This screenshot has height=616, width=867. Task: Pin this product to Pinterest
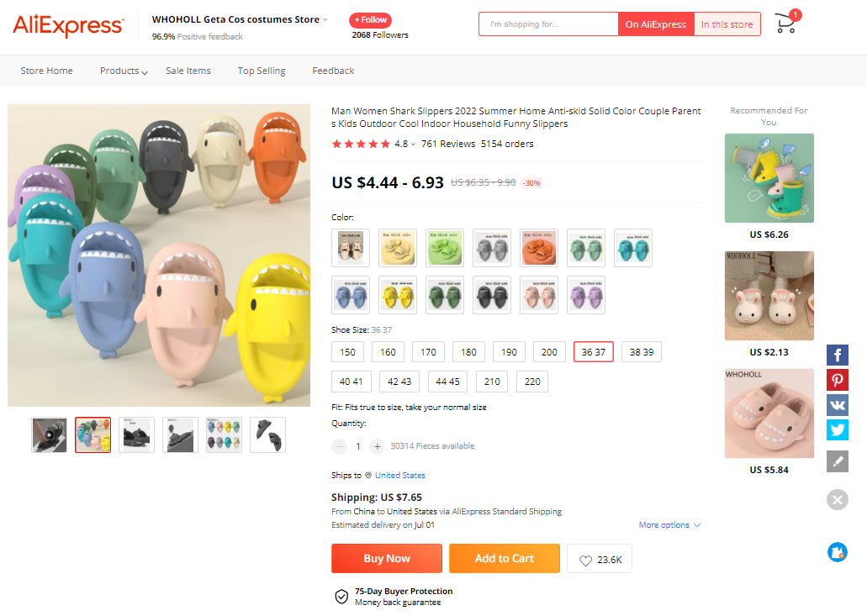[x=837, y=380]
